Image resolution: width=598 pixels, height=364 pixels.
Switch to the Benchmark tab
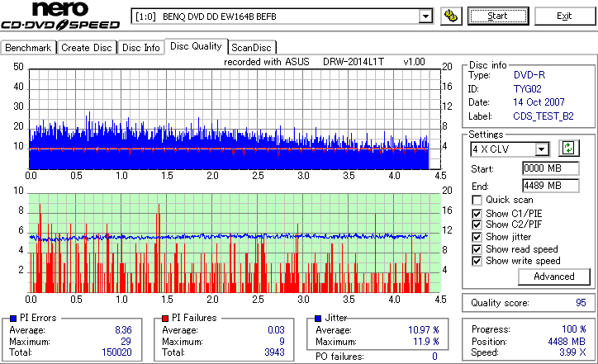point(28,48)
